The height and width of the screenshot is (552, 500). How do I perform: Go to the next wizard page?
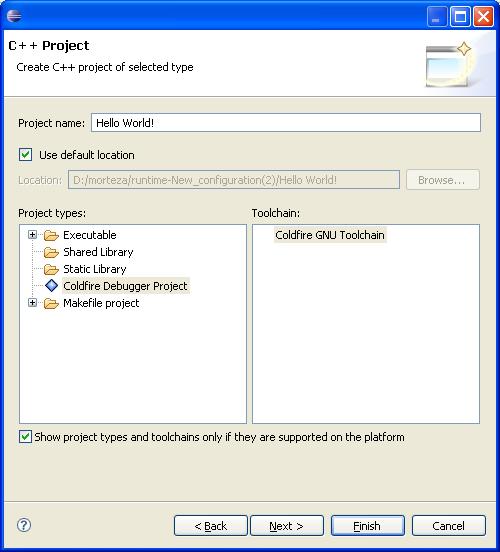(x=287, y=526)
